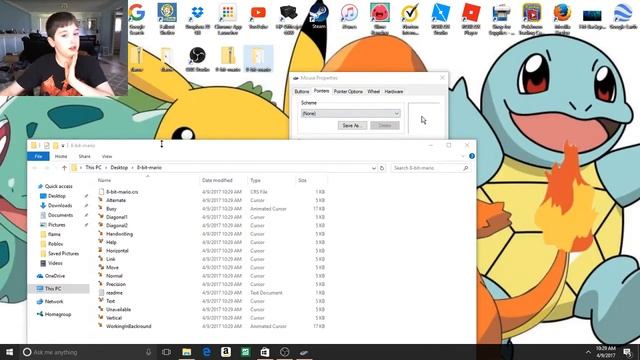This screenshot has height=360, width=640.
Task: Open Google Earth desktop icon
Action: click(x=623, y=17)
